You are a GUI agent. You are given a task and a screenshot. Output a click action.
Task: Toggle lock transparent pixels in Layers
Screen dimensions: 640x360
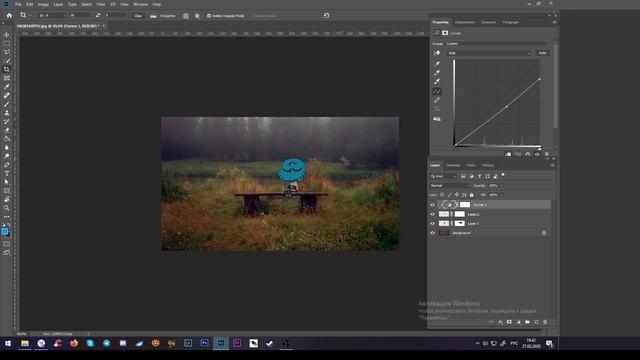(442, 195)
